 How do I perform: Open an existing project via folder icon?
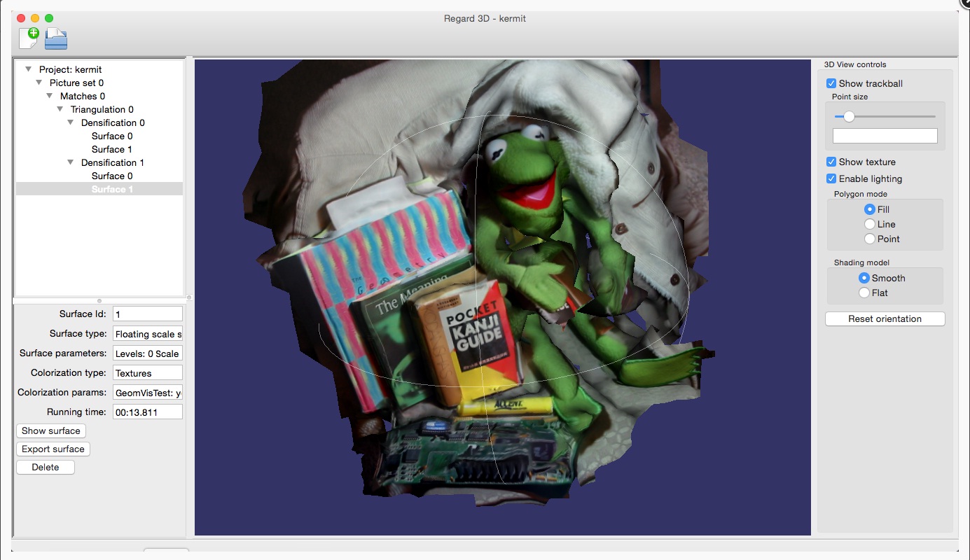[56, 38]
